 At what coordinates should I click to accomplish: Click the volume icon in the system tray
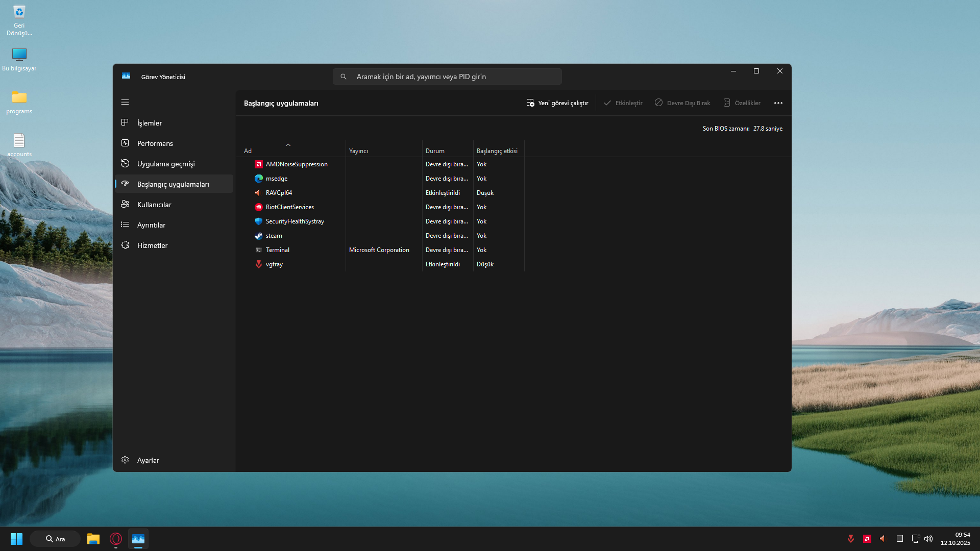(x=928, y=539)
